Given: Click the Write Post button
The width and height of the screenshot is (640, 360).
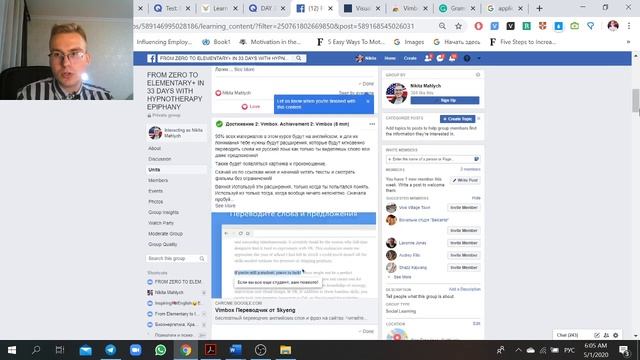Looking at the screenshot, I should [x=465, y=180].
